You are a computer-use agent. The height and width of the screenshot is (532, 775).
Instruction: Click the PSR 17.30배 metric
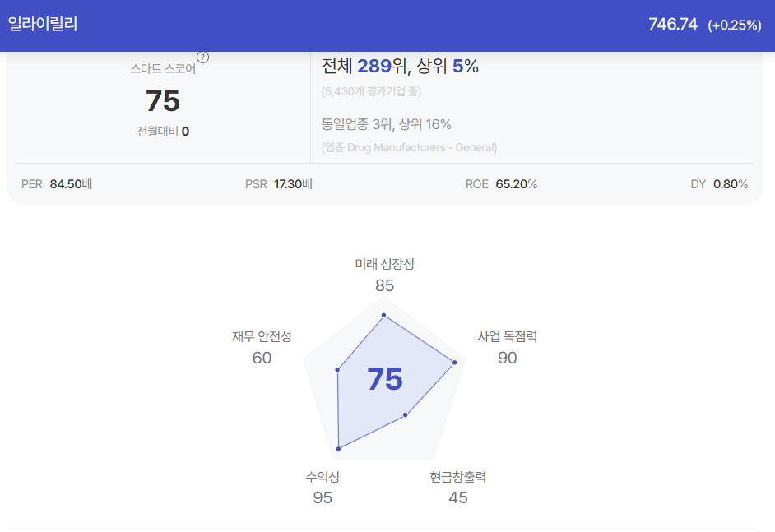coord(279,184)
